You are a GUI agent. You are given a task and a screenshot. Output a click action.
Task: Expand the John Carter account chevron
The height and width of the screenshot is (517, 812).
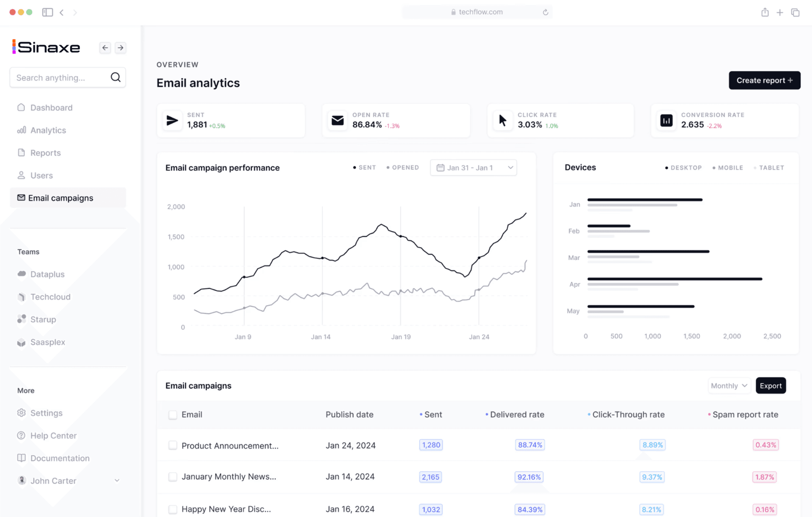coord(117,481)
